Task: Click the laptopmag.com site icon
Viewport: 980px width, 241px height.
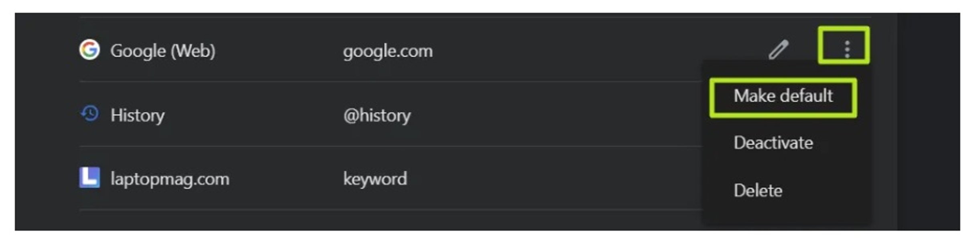Action: [x=89, y=178]
